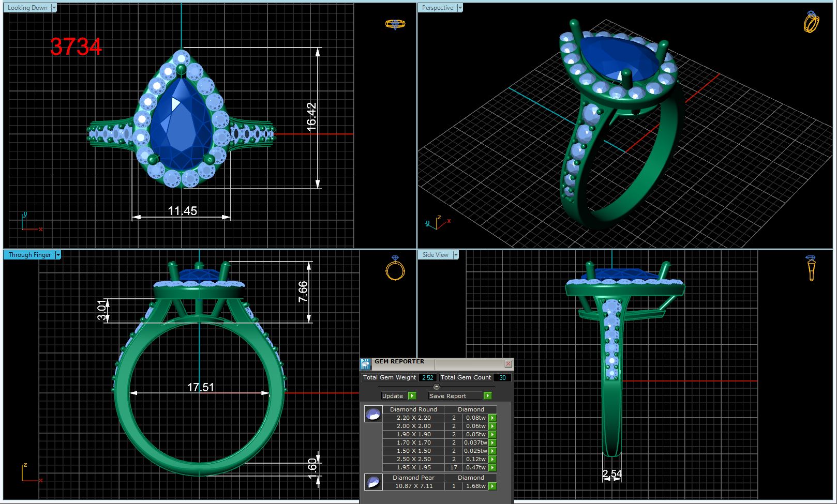837x504 pixels.
Task: Close the Gem Reporter panel
Action: click(x=508, y=364)
